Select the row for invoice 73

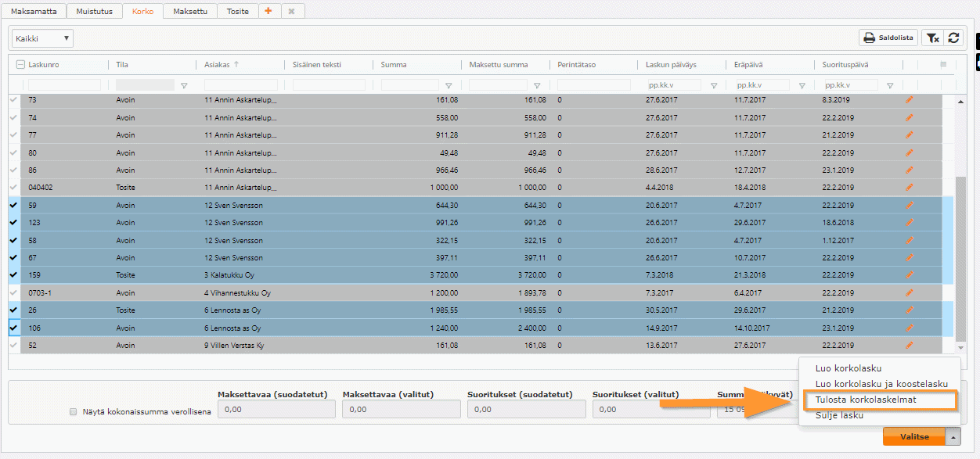coord(13,100)
